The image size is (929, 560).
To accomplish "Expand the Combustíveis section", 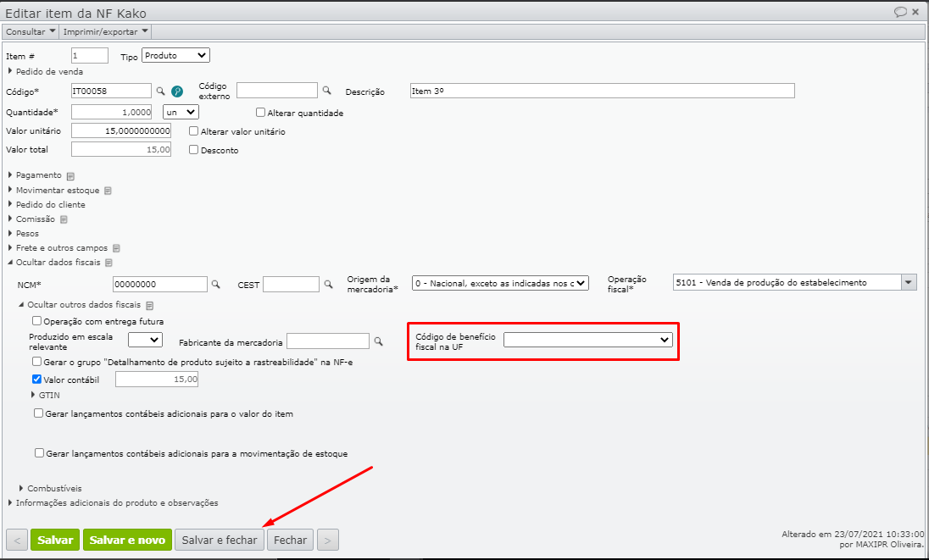I will 50,489.
